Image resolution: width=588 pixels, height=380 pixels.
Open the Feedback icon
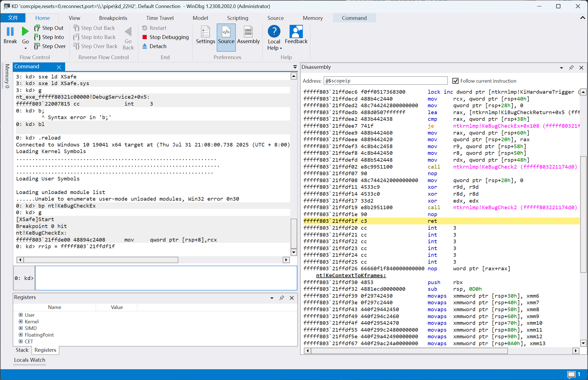click(296, 32)
